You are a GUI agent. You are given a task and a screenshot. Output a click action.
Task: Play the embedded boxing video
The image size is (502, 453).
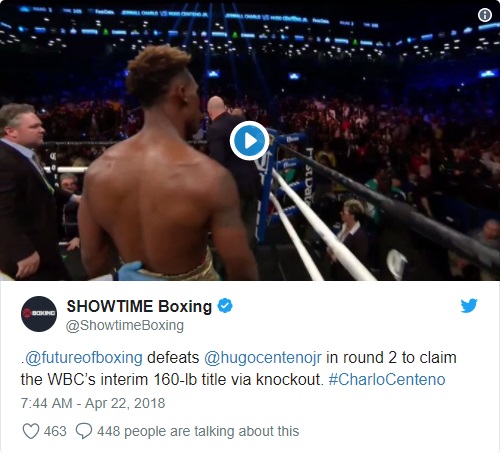[249, 141]
